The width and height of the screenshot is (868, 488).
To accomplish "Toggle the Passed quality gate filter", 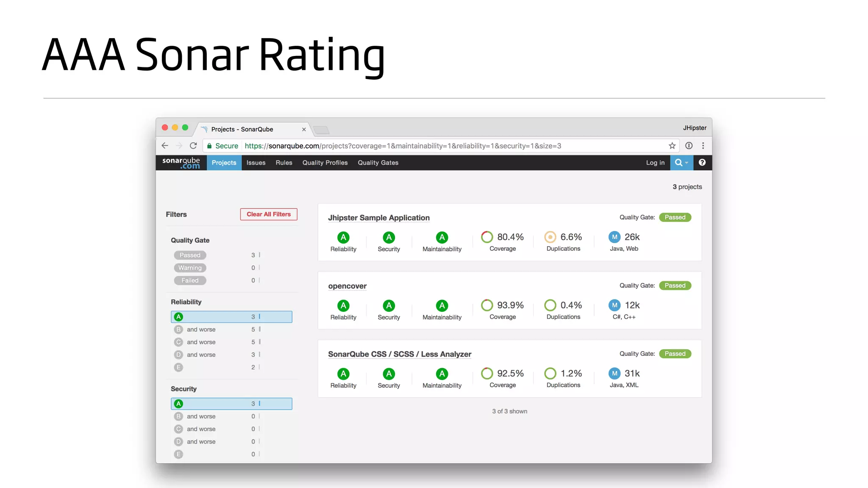I will (190, 255).
